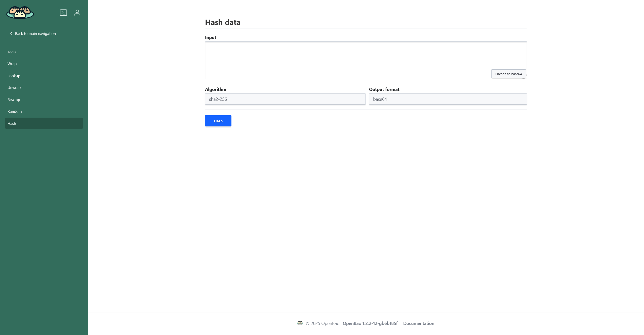Image resolution: width=644 pixels, height=335 pixels.
Task: Open the Rewrap tool page
Action: tap(14, 100)
